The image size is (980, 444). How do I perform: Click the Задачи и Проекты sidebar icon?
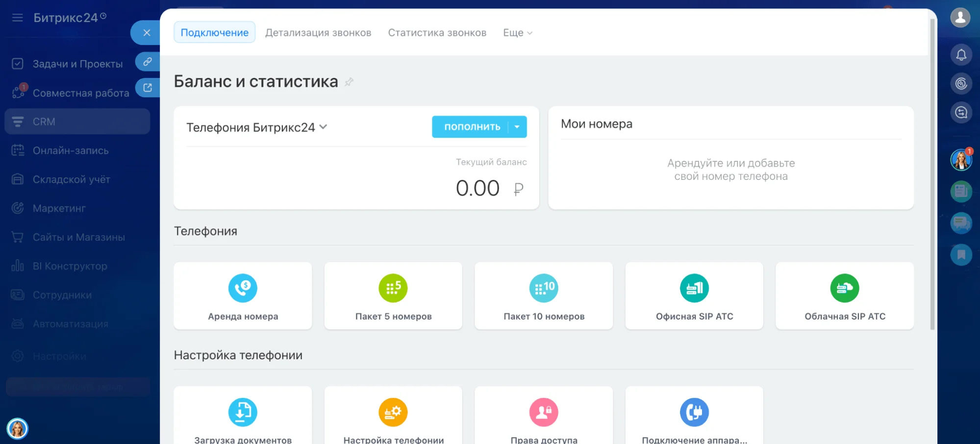click(x=18, y=64)
